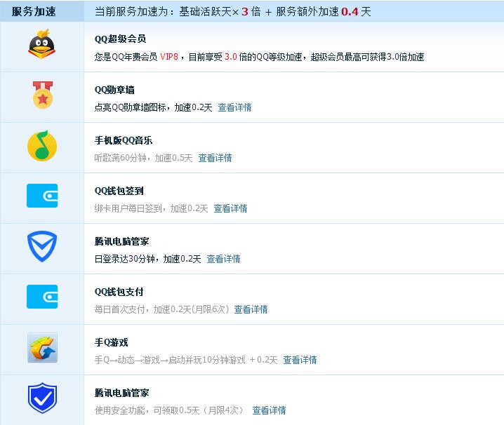Click the blue shield icon for 日登录达30分钟
504x425 pixels.
(42, 246)
